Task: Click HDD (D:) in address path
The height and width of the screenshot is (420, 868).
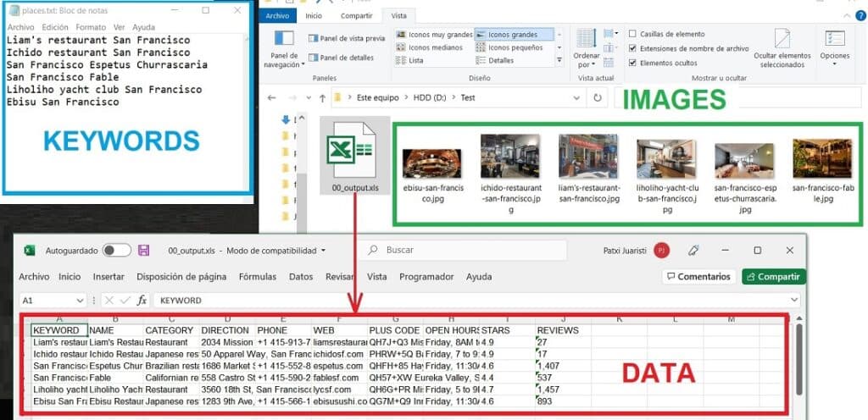Action: (430, 98)
